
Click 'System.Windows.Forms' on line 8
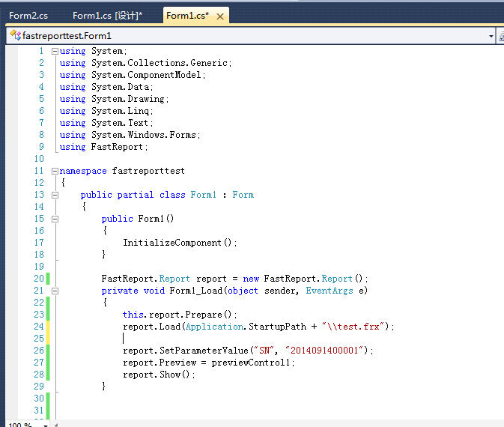click(x=144, y=135)
